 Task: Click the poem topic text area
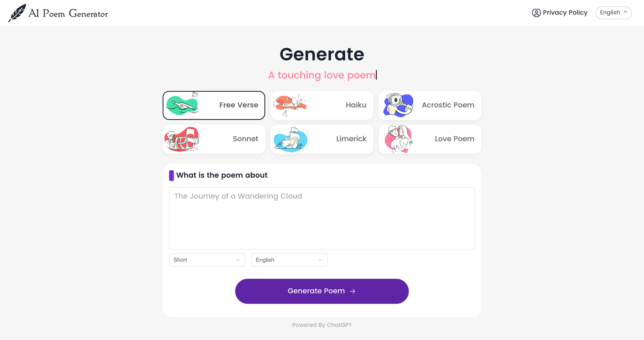coord(322,218)
